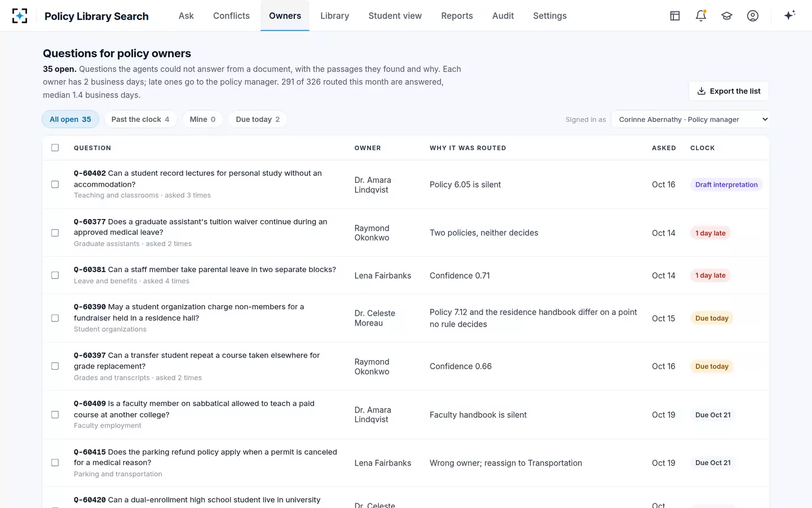Go to the Library tab
Viewport: 812px width, 508px height.
point(335,16)
